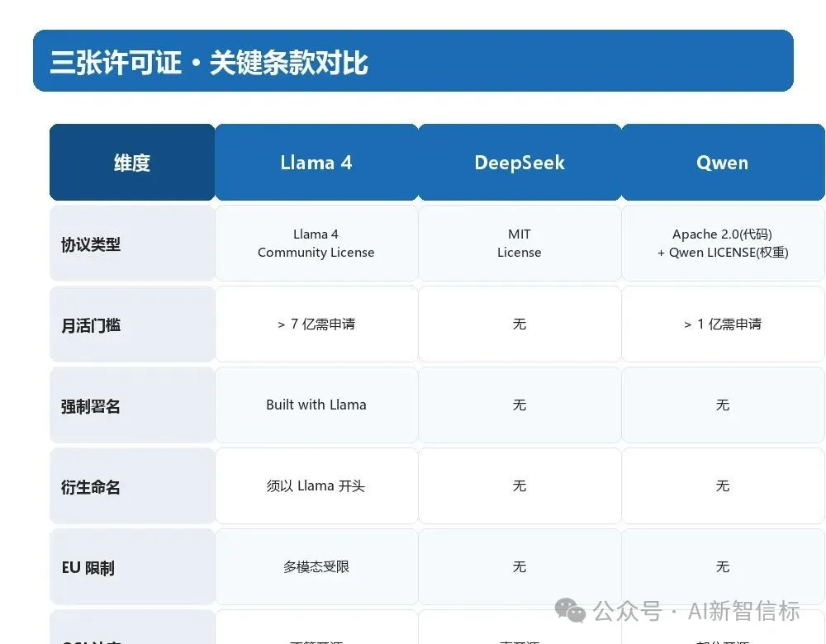
Task: Select the 维度 header cell
Action: [x=132, y=162]
